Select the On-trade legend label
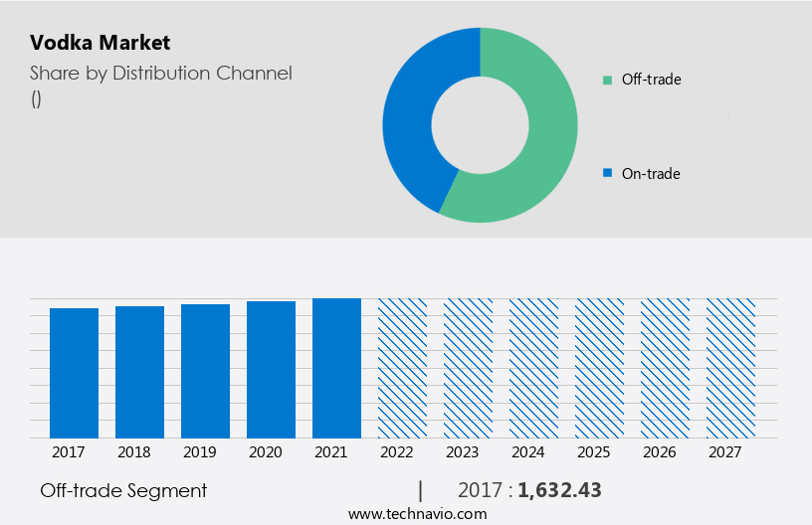The height and width of the screenshot is (525, 812). pos(651,174)
